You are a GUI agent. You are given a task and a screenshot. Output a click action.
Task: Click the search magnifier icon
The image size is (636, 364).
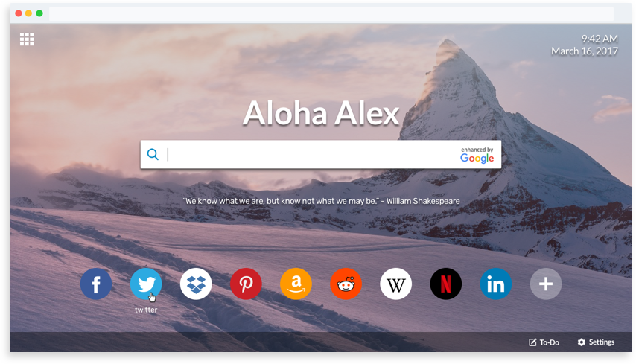coord(153,154)
